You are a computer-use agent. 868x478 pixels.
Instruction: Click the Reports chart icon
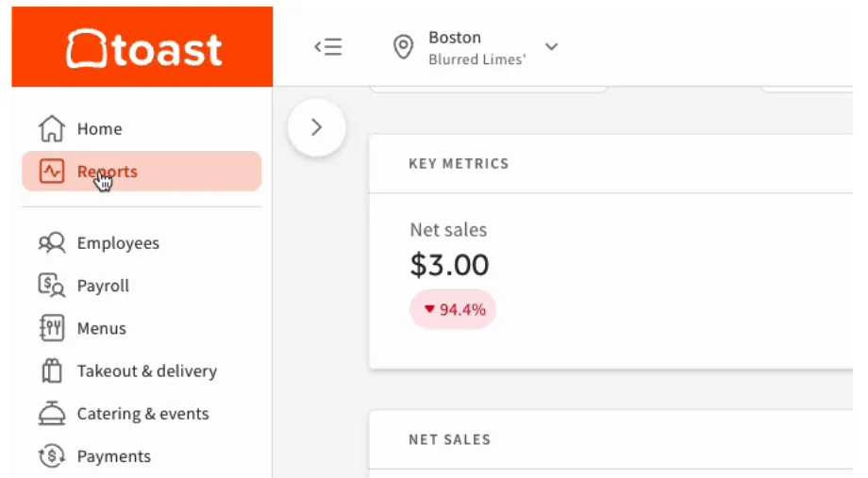click(x=52, y=172)
